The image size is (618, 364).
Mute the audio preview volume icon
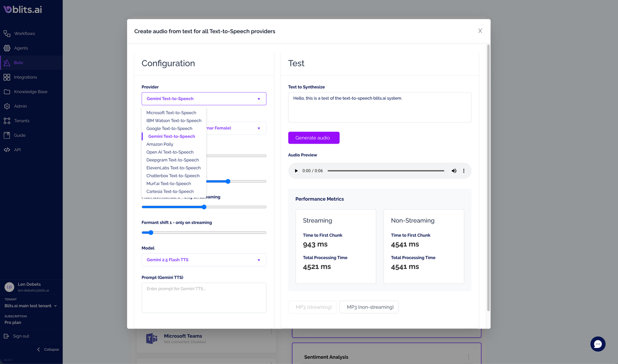click(x=454, y=171)
